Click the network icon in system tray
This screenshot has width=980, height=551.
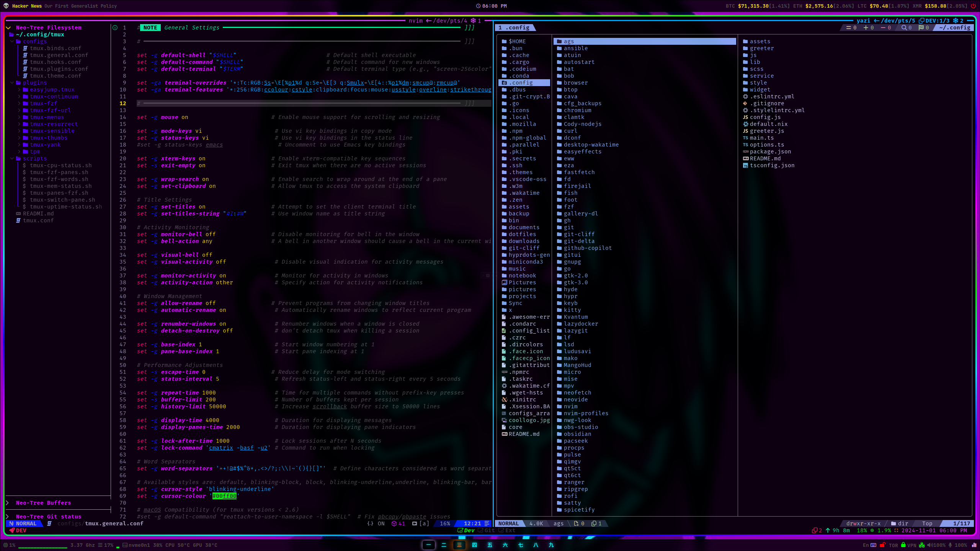click(x=921, y=545)
